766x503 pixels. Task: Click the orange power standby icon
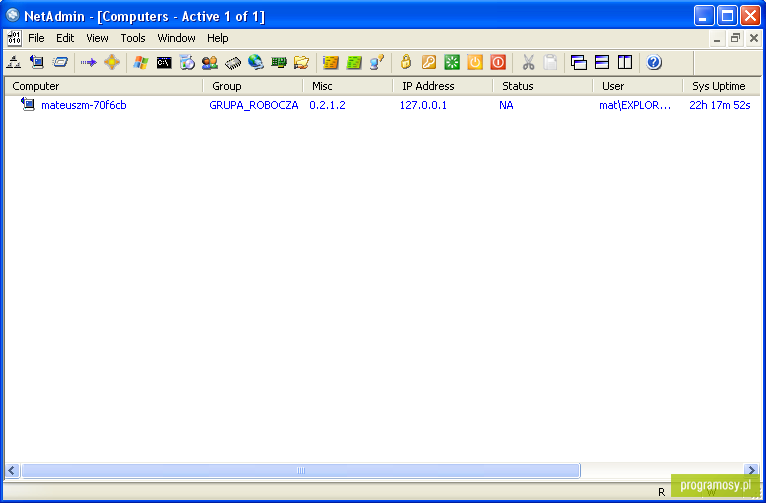click(x=475, y=63)
